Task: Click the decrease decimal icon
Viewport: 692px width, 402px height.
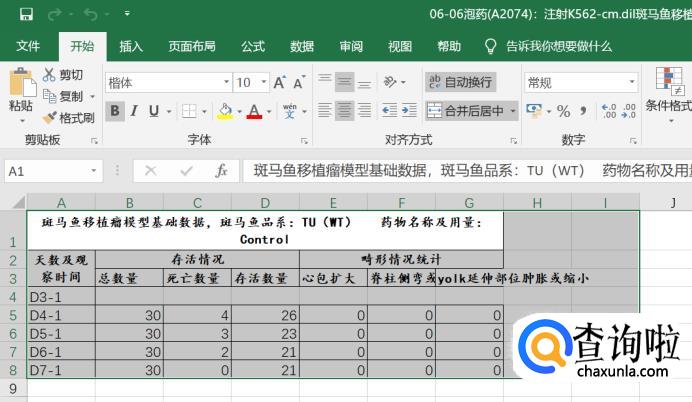Action: (628, 111)
